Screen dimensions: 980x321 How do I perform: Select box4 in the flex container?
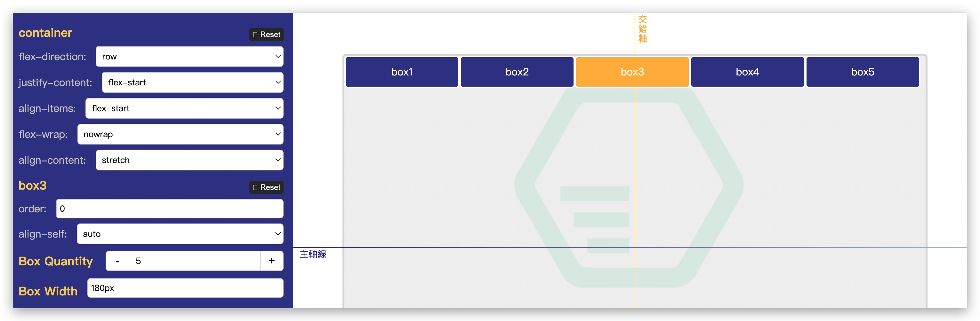coord(747,72)
